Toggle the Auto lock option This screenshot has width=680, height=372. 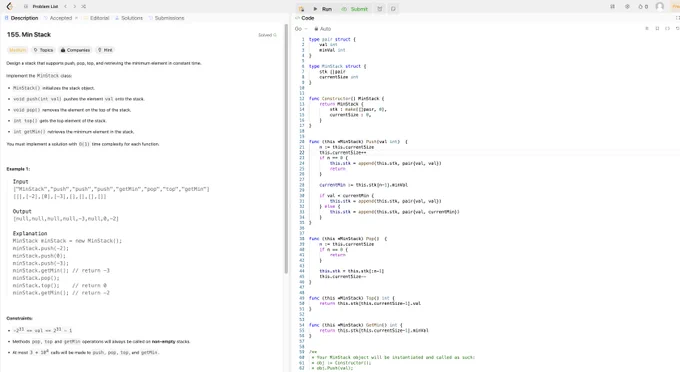coord(322,29)
